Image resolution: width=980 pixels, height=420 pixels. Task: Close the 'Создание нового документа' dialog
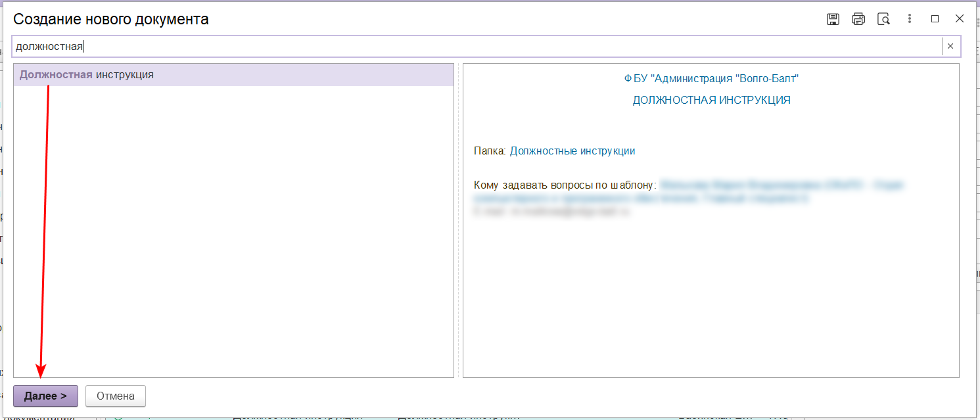click(x=960, y=19)
